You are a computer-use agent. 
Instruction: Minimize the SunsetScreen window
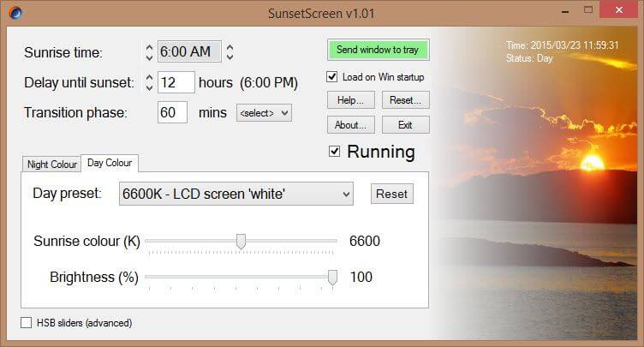coord(565,11)
